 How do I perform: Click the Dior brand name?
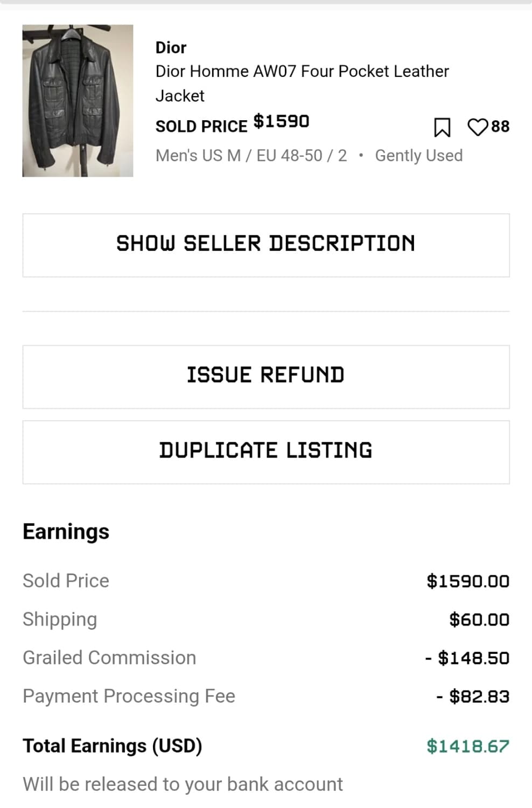171,48
